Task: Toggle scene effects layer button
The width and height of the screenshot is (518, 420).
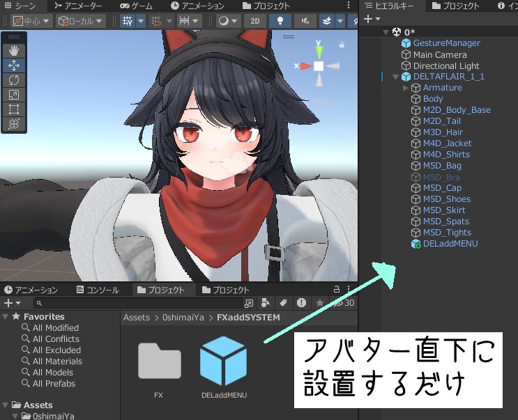Action: (x=327, y=21)
